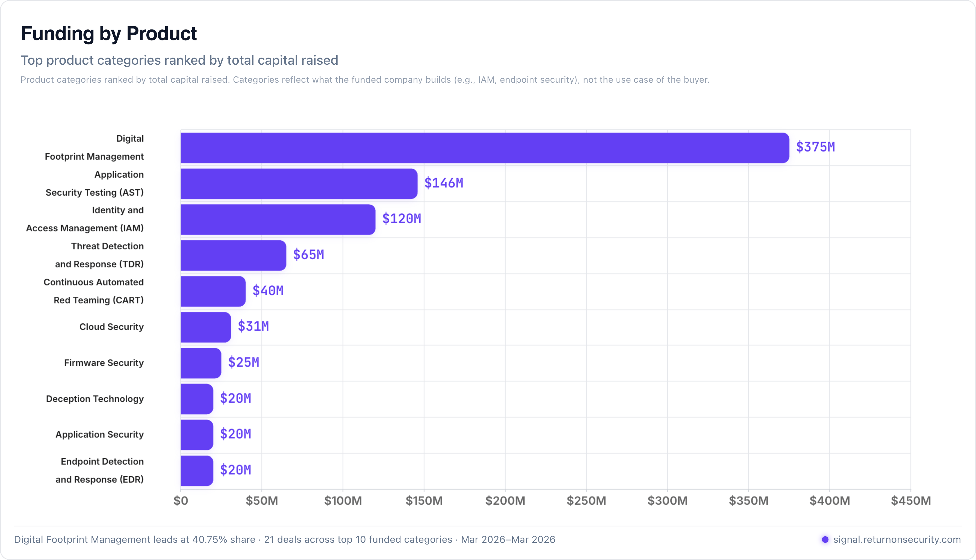The image size is (976, 560).
Task: Click the $200M axis tick label
Action: click(x=505, y=501)
